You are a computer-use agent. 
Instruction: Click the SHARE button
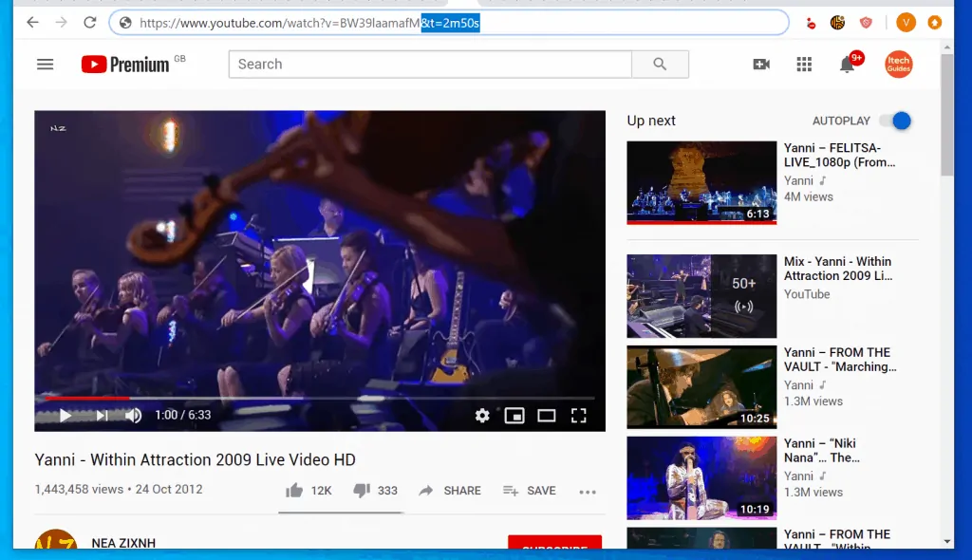[x=450, y=491]
